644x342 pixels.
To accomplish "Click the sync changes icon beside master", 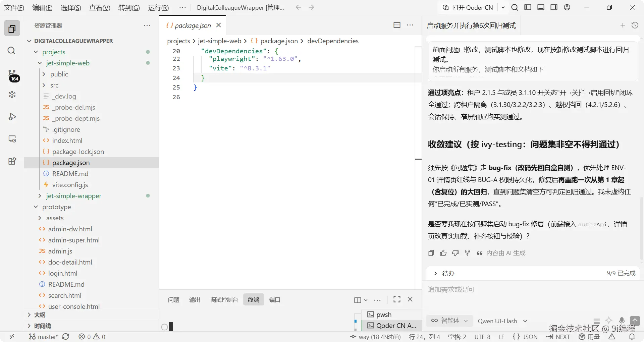I will (66, 337).
